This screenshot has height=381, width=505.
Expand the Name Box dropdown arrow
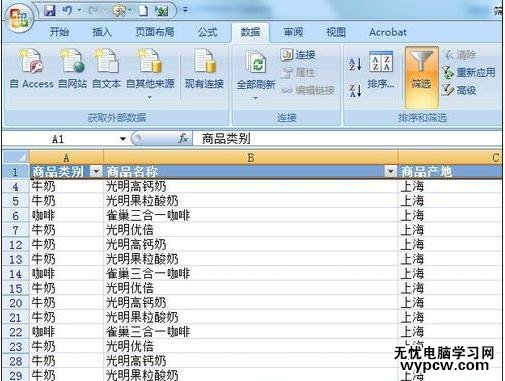coord(123,139)
